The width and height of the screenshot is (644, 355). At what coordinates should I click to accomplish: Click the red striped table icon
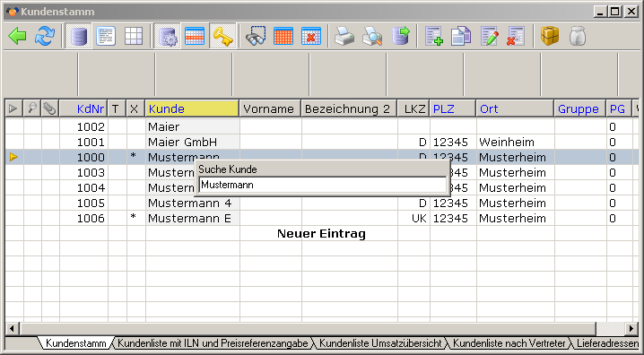coord(195,36)
